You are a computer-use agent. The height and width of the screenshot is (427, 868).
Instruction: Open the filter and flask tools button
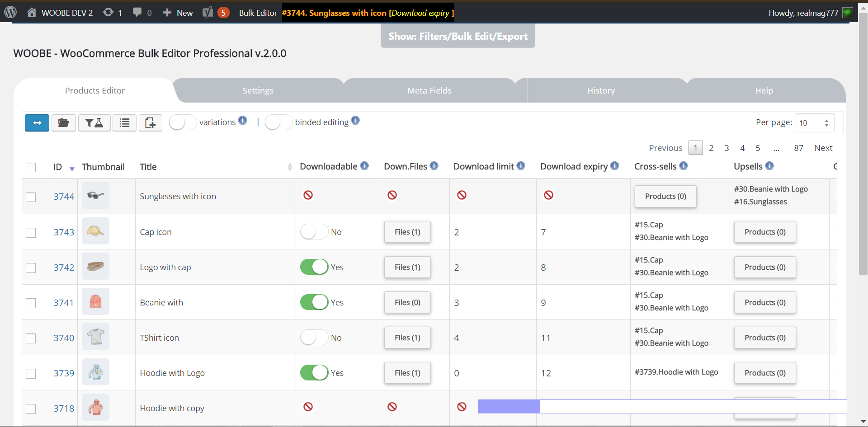(94, 123)
